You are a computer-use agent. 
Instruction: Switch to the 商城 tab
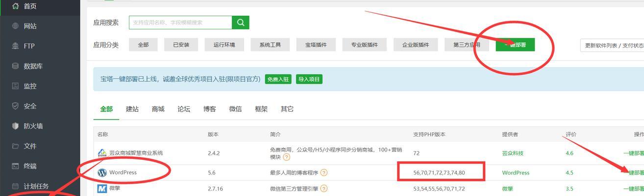[158, 109]
